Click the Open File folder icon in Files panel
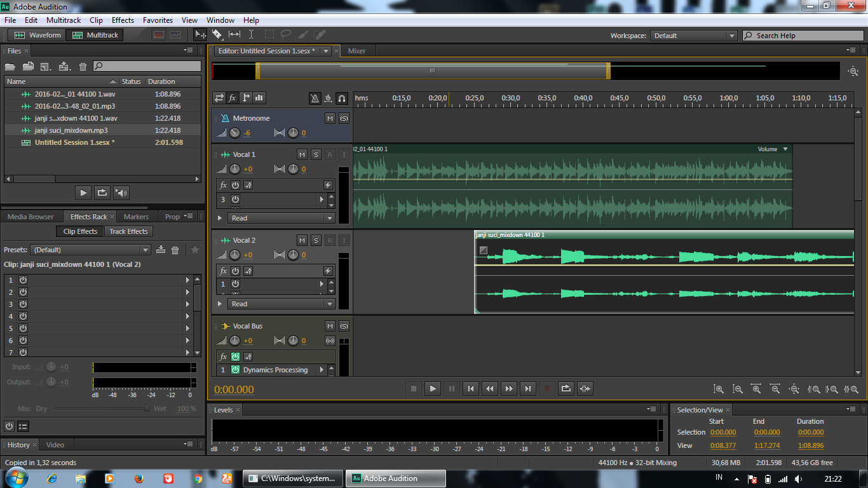 coord(10,66)
